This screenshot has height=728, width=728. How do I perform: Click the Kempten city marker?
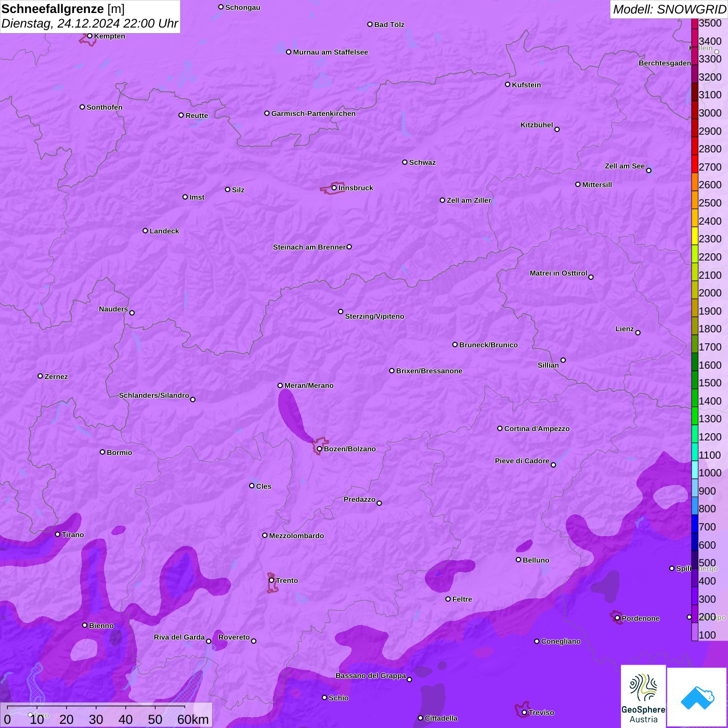[x=90, y=36]
